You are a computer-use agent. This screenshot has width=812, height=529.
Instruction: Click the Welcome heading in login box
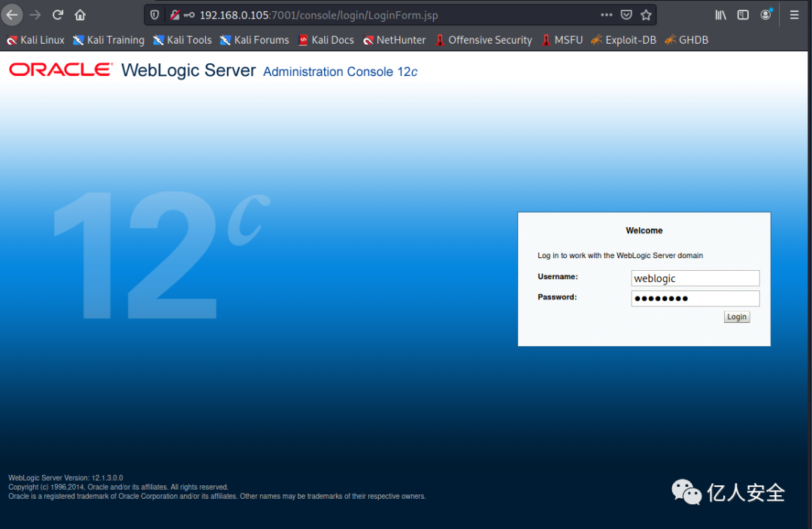tap(644, 230)
